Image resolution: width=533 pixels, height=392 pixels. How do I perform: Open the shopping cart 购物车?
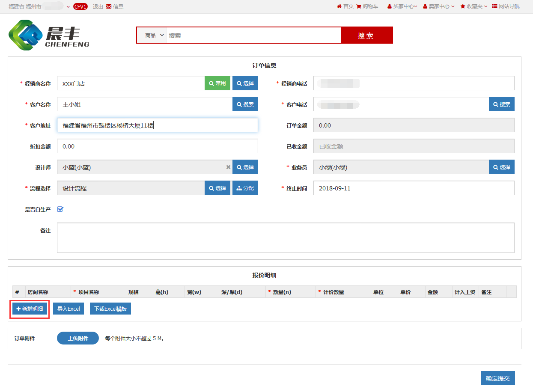tap(367, 6)
